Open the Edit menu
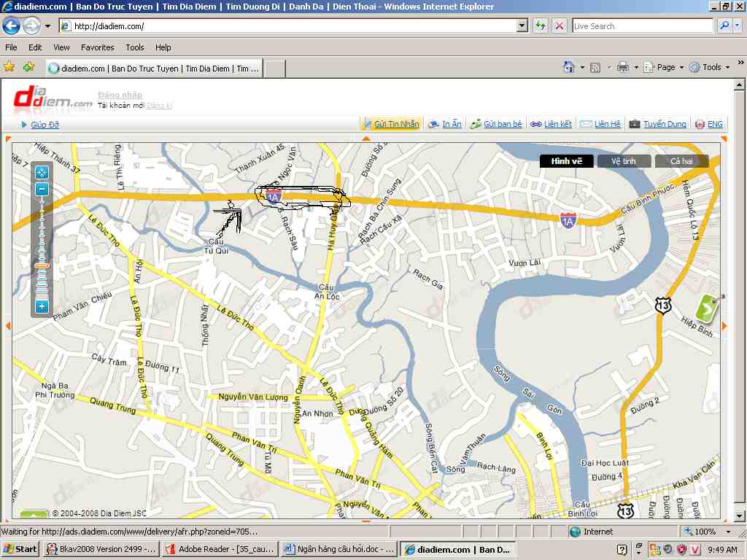 pyautogui.click(x=35, y=47)
